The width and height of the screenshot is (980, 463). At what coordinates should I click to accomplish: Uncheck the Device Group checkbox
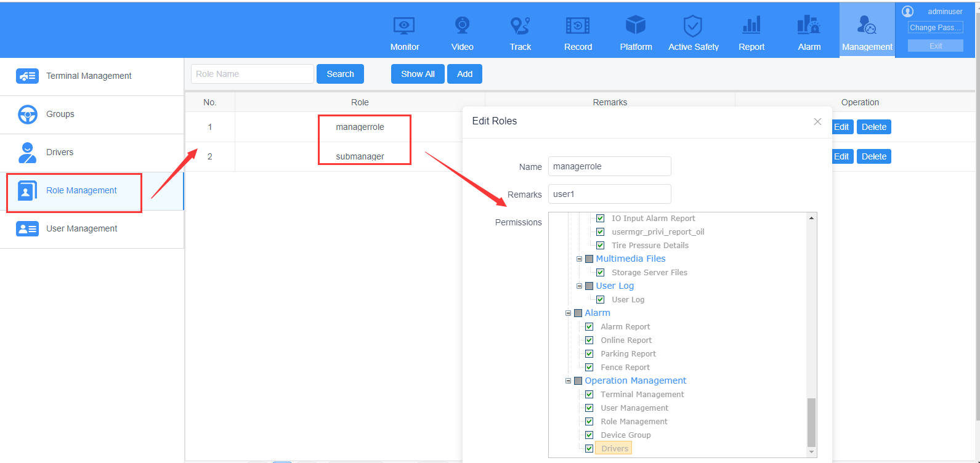(589, 435)
